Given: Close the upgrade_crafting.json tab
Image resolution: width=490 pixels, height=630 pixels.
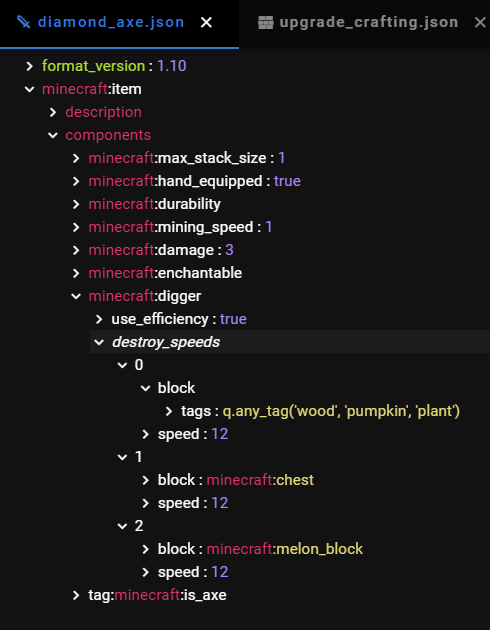Looking at the screenshot, I should [480, 22].
